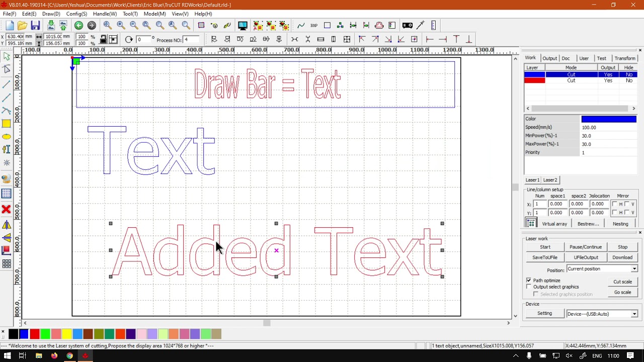
Task: Click the Mirror horizontal tool
Action: [7, 225]
